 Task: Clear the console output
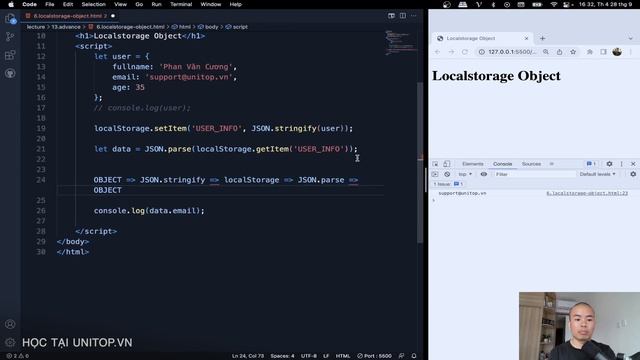click(447, 174)
